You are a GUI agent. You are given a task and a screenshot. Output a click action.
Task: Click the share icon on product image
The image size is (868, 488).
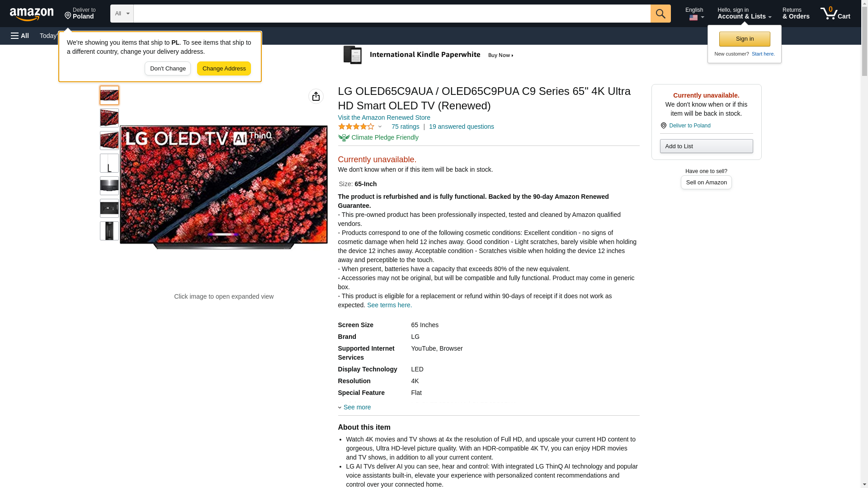316,96
